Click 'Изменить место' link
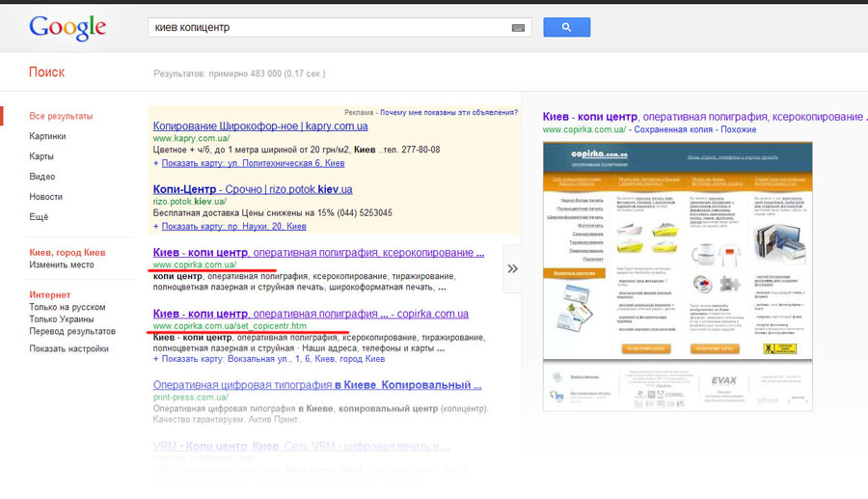Image resolution: width=868 pixels, height=499 pixels. click(62, 264)
